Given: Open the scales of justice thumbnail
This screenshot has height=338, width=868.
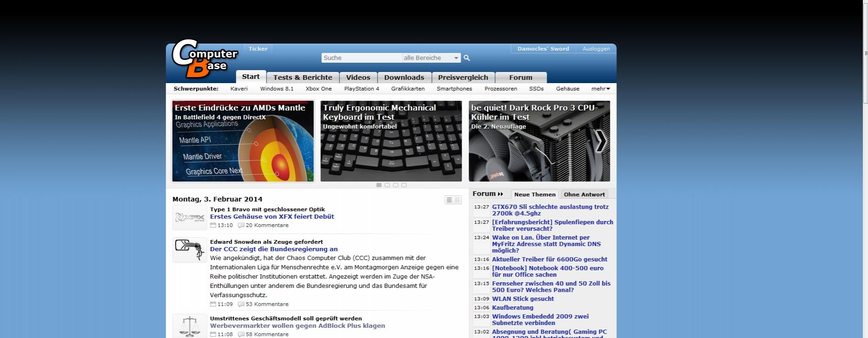Looking at the screenshot, I should click(190, 326).
